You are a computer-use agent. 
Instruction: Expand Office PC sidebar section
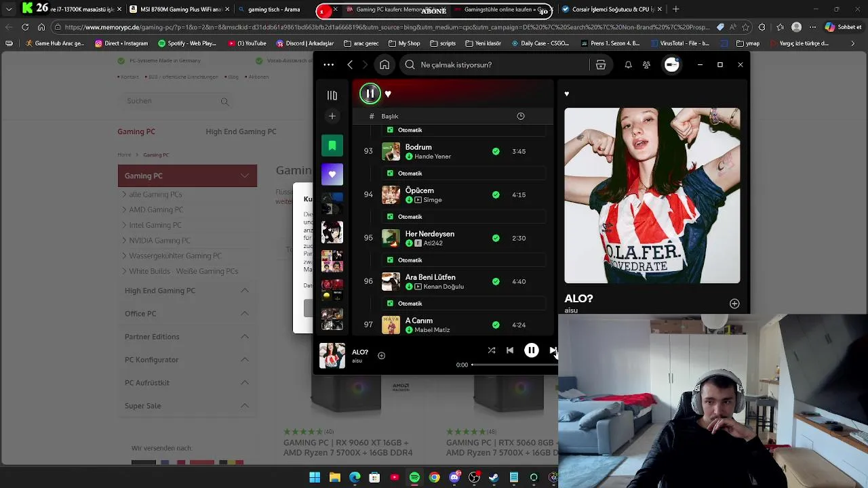187,314
